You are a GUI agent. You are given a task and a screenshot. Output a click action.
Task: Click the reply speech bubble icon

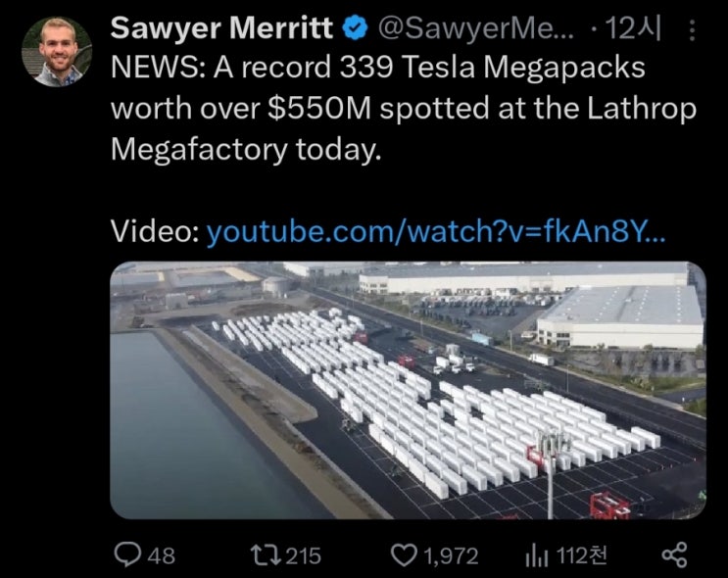click(x=128, y=555)
